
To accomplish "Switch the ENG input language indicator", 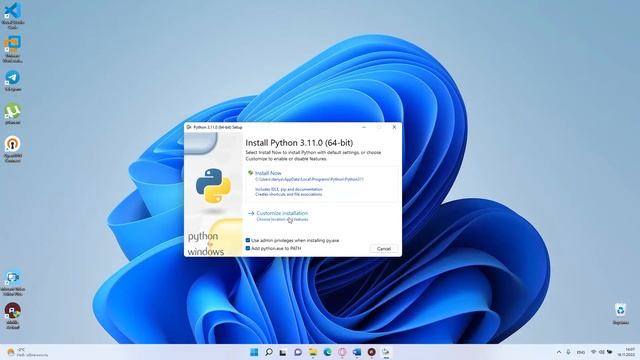I will coord(581,352).
